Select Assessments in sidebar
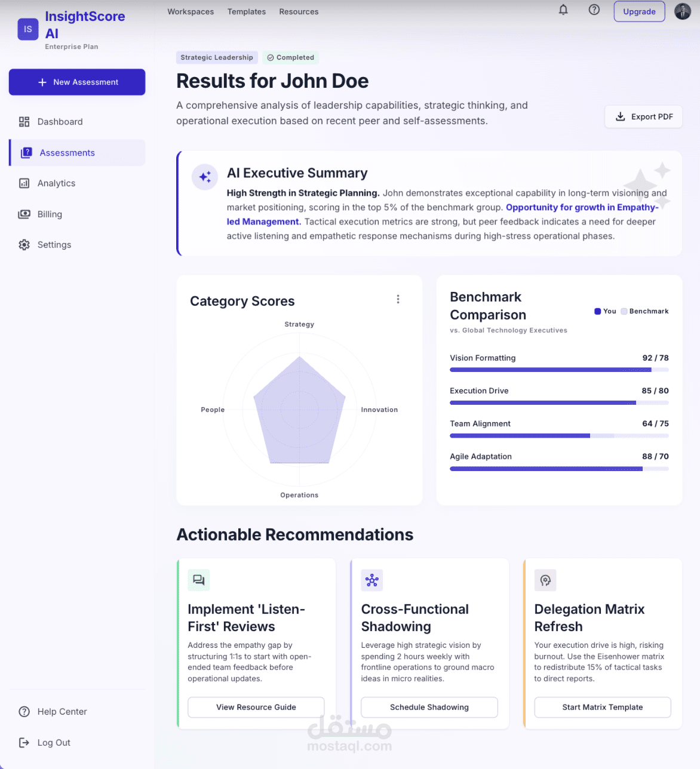This screenshot has width=700, height=769. pos(77,153)
